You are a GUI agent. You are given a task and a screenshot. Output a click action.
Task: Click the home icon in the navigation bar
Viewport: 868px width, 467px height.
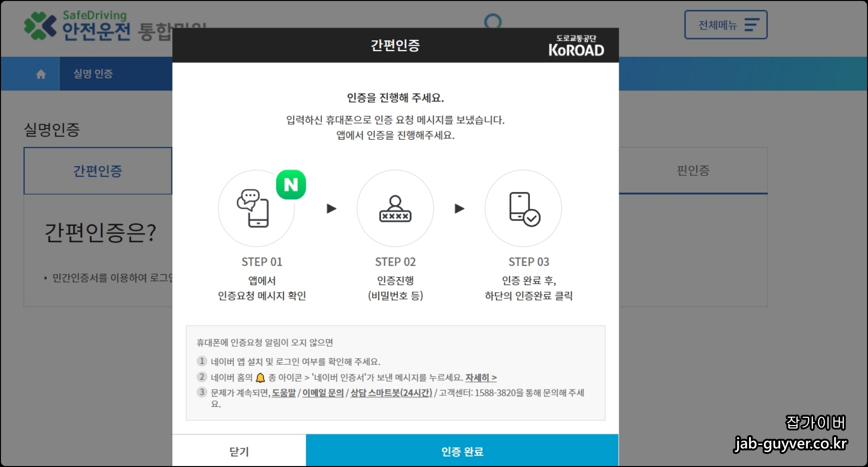pyautogui.click(x=41, y=73)
